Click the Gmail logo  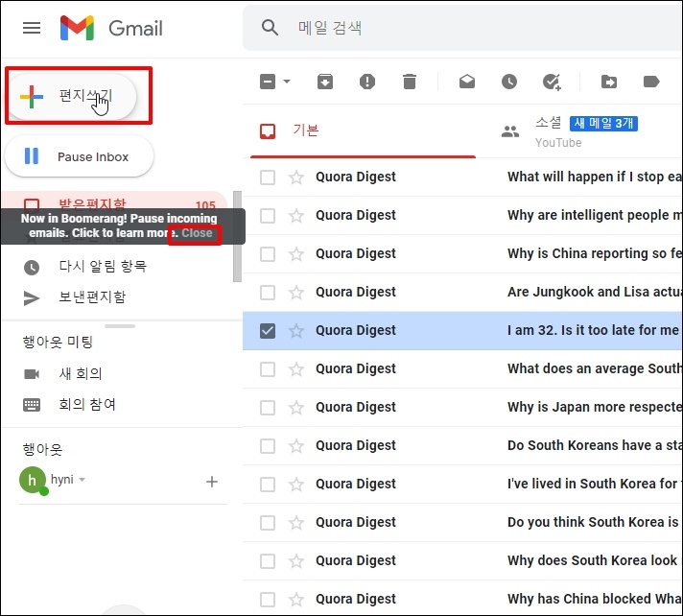(x=111, y=29)
